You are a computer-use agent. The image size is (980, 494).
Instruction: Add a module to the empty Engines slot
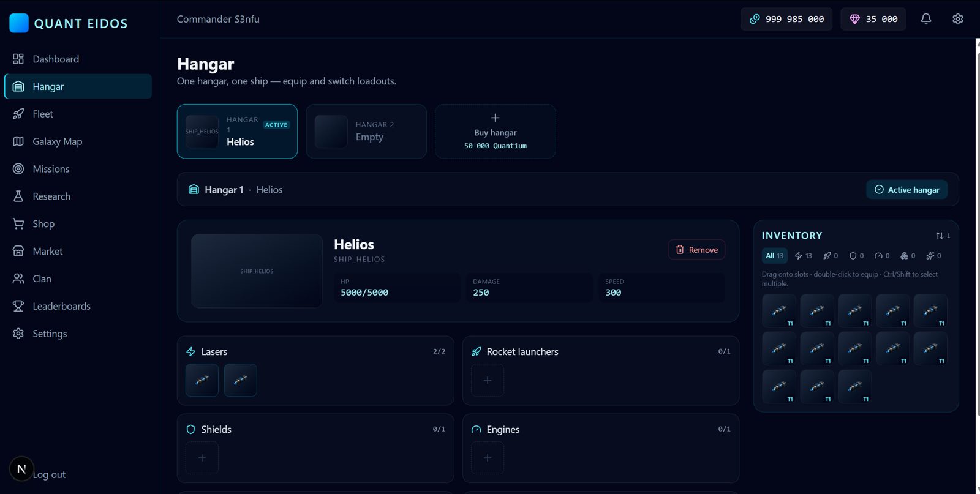(x=488, y=458)
